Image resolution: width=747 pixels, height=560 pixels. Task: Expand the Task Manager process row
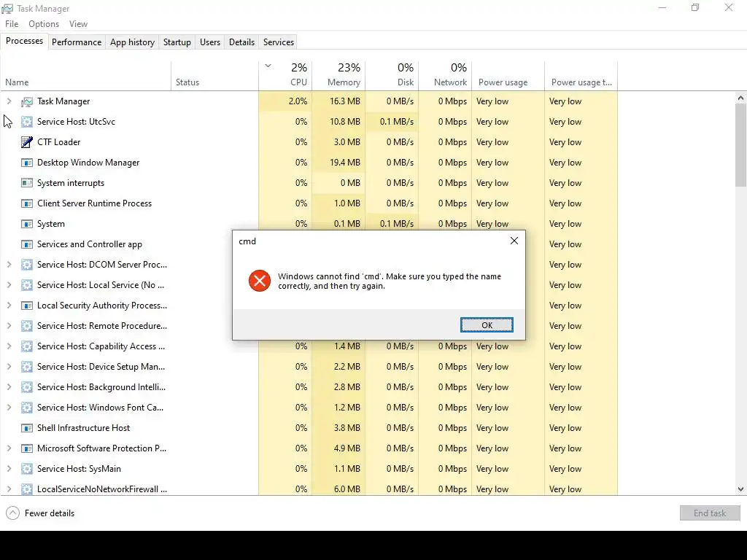9,101
